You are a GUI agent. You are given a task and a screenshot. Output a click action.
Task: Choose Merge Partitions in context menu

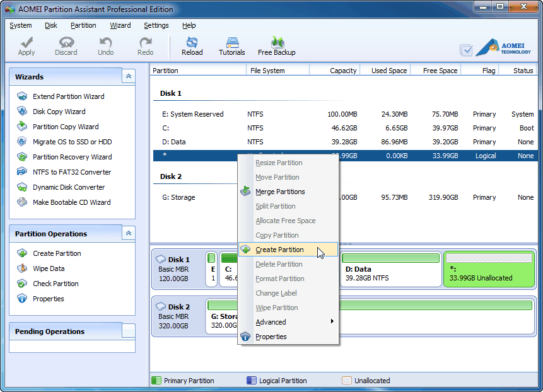tap(288, 192)
